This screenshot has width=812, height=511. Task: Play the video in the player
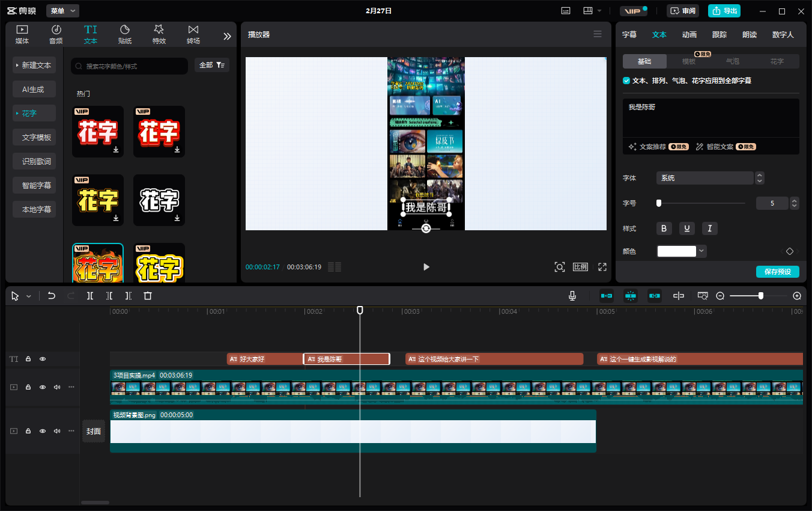426,267
